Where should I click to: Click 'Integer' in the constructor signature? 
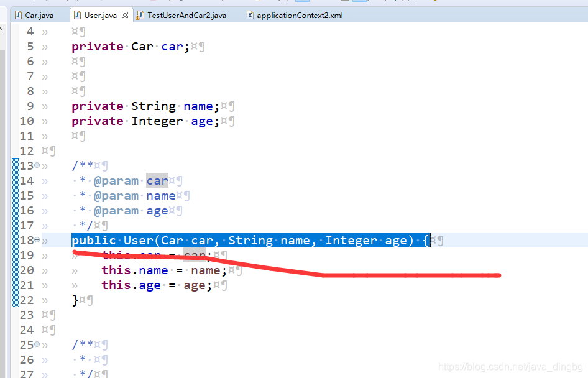(x=351, y=241)
